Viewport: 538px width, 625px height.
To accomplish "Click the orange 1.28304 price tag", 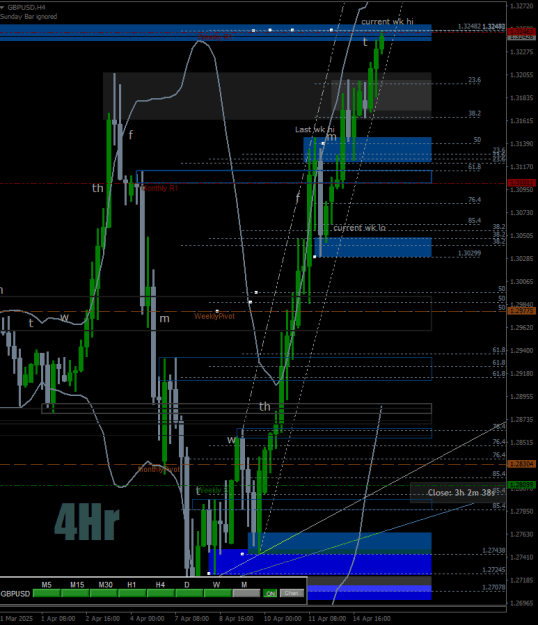I will [x=522, y=464].
